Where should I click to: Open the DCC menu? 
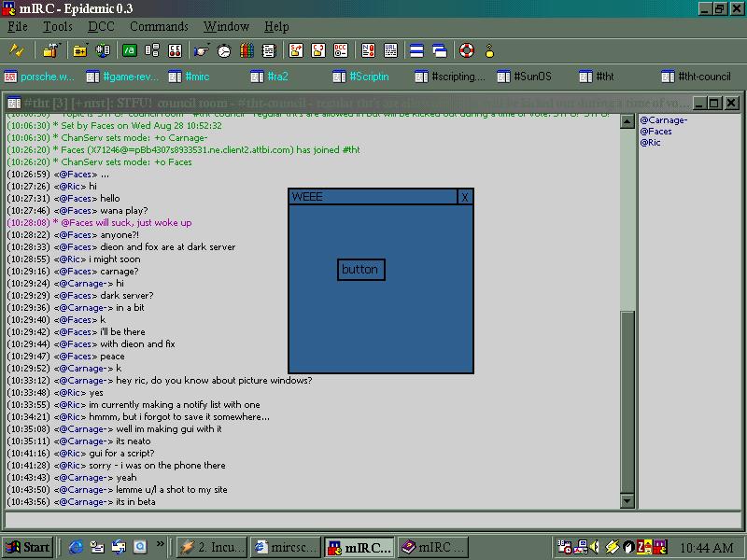coord(101,26)
